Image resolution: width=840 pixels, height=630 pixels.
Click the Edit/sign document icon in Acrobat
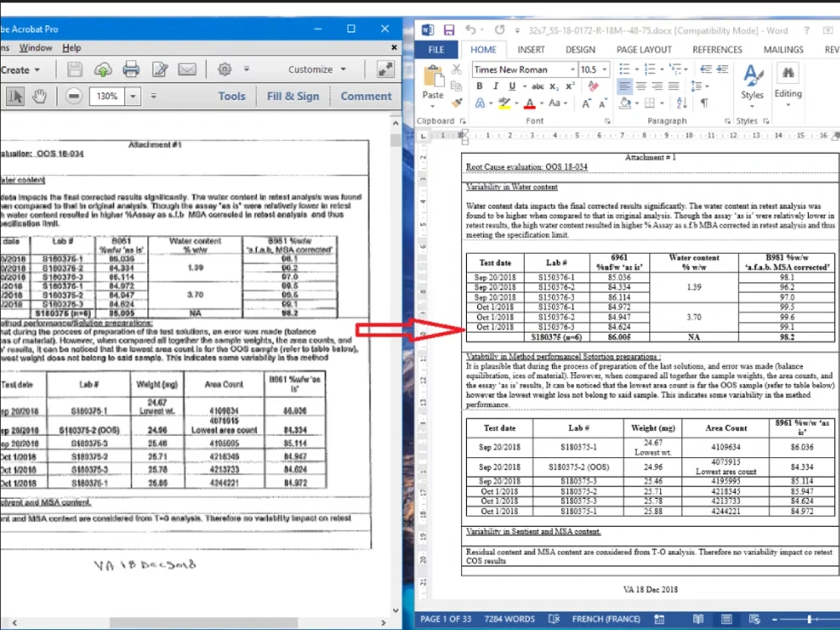(x=160, y=69)
